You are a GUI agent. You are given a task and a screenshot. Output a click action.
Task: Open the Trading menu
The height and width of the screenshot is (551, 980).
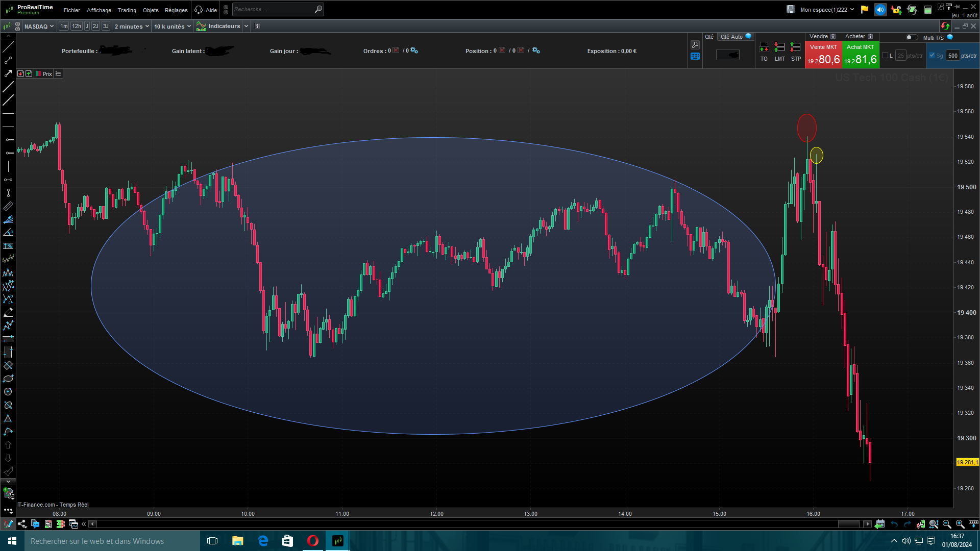point(127,10)
